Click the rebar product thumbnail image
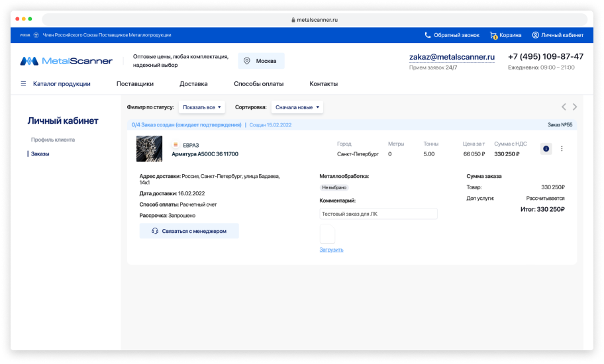This screenshot has width=604, height=364. point(149,149)
